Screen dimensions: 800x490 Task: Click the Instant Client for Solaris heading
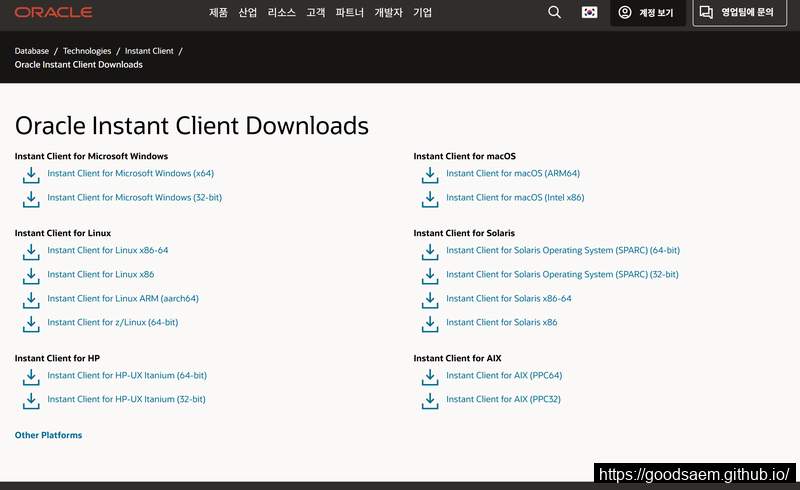[x=464, y=233]
